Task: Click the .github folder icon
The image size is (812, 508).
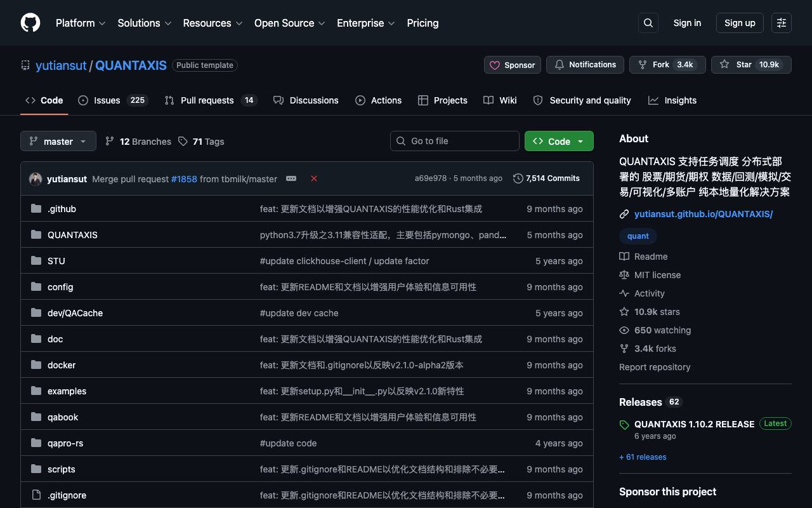Action: pyautogui.click(x=36, y=209)
